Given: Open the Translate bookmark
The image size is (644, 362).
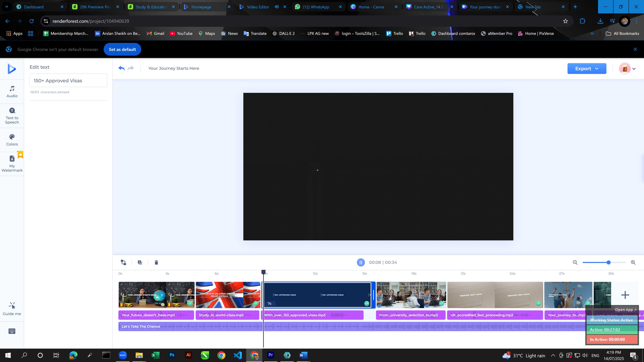Looking at the screenshot, I should (255, 34).
